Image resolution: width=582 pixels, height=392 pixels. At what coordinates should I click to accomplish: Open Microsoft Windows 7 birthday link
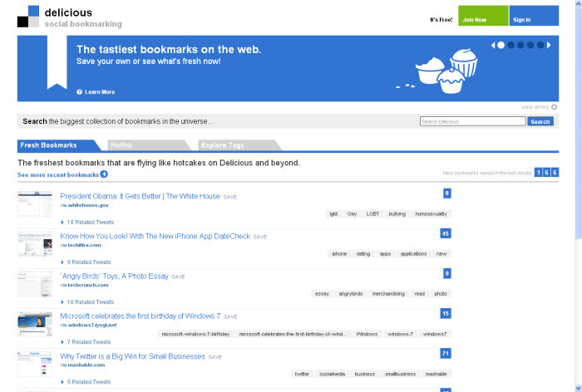(x=141, y=316)
